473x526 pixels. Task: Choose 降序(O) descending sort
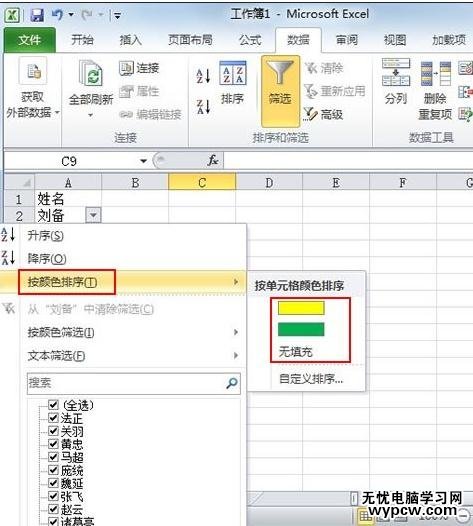(123, 259)
